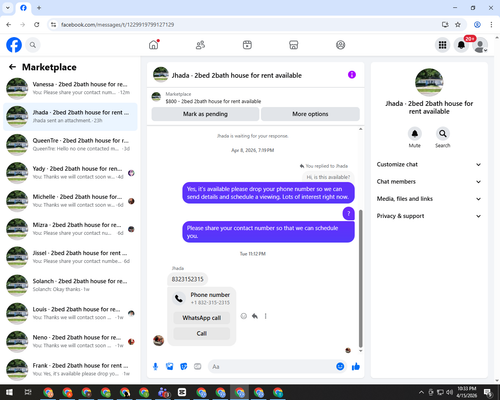The height and width of the screenshot is (400, 500).
Task: Go to Home feed icon
Action: point(154,45)
